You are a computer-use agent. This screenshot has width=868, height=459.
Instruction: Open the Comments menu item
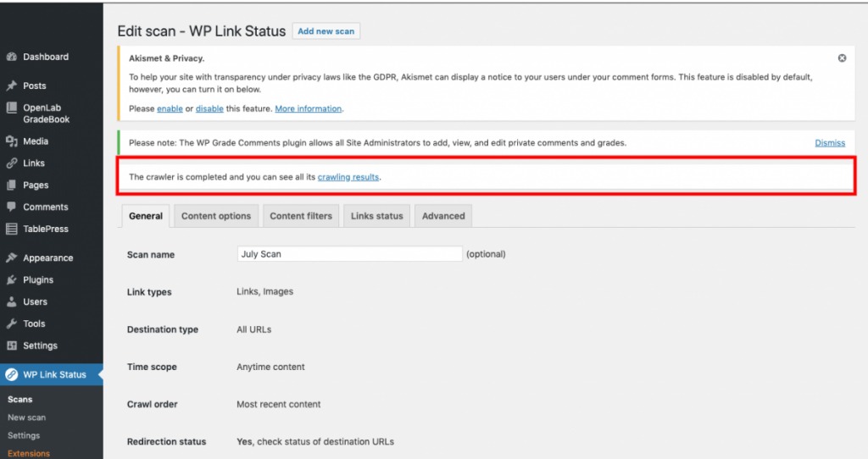pos(46,207)
